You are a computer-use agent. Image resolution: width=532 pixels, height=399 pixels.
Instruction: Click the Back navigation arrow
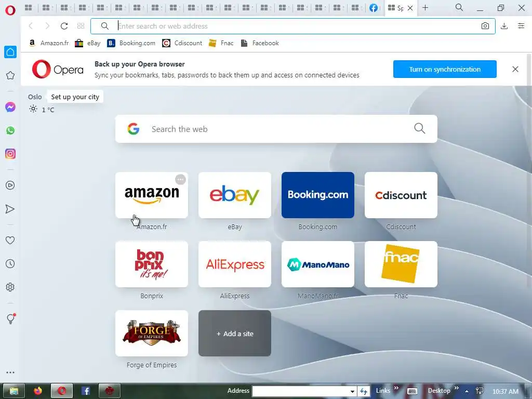point(31,26)
